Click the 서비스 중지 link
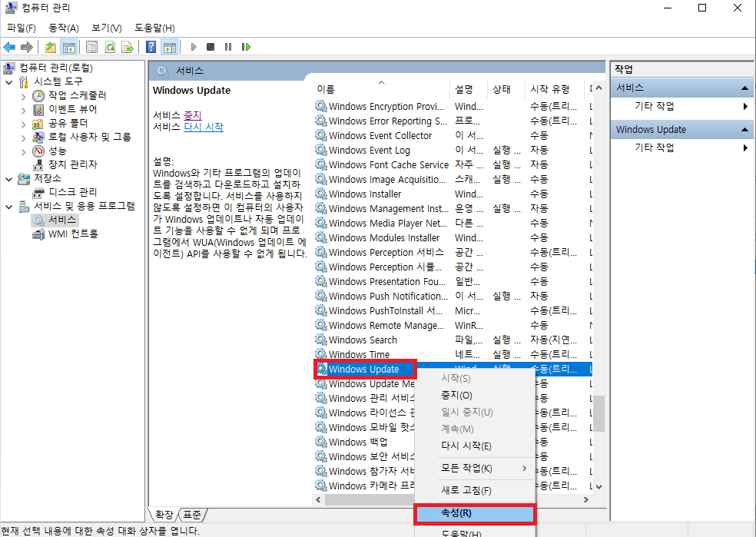Image resolution: width=756 pixels, height=537 pixels. (x=192, y=115)
